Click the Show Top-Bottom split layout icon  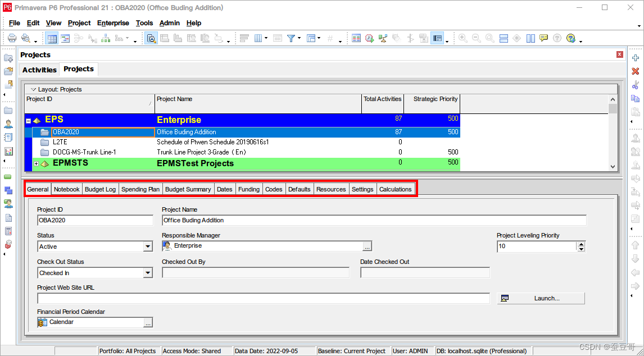(x=504, y=39)
